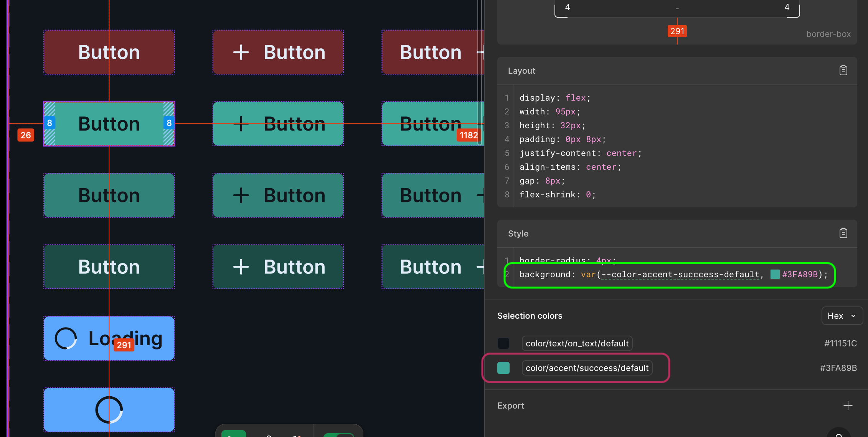This screenshot has height=437, width=868.
Task: Select the fourth-row dark Button without an icon
Action: point(109,267)
